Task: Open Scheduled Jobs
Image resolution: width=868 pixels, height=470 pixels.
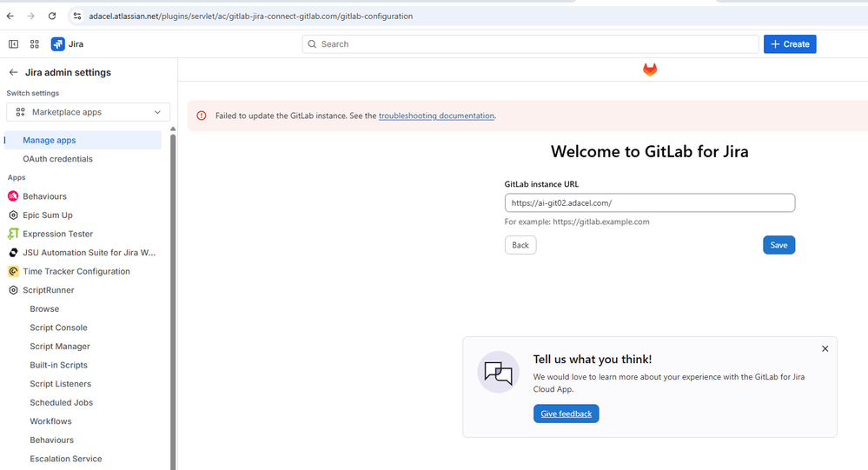Action: pyautogui.click(x=62, y=403)
